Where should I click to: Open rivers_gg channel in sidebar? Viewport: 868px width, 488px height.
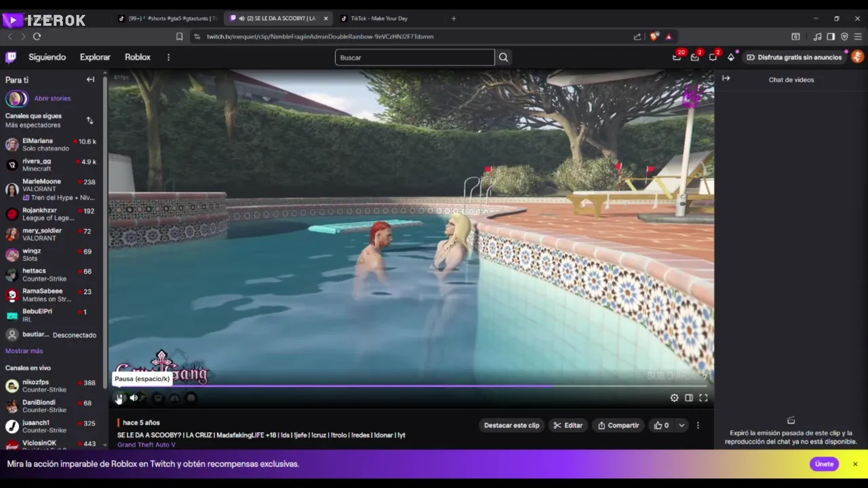pyautogui.click(x=52, y=165)
